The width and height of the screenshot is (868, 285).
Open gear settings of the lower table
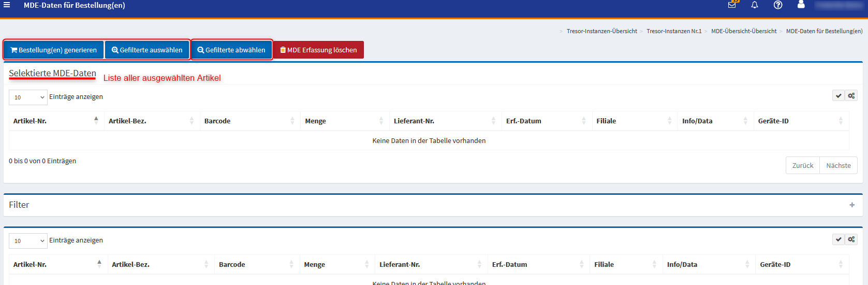pyautogui.click(x=851, y=239)
